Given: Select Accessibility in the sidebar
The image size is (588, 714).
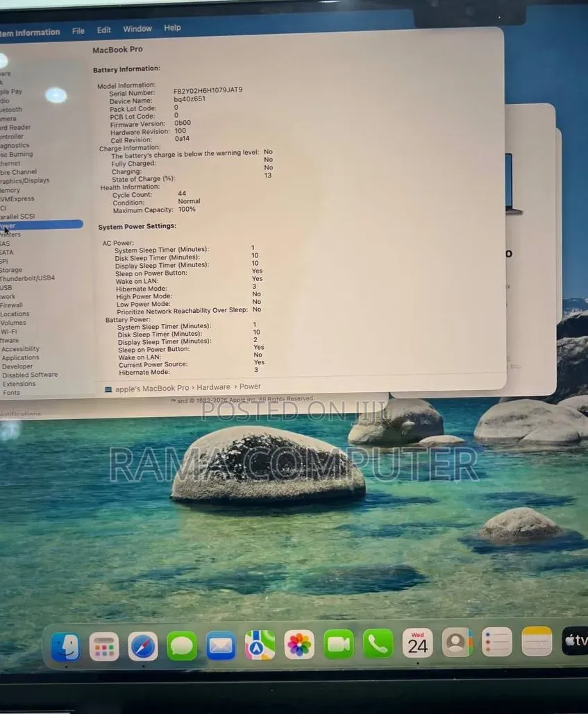Looking at the screenshot, I should [x=21, y=349].
